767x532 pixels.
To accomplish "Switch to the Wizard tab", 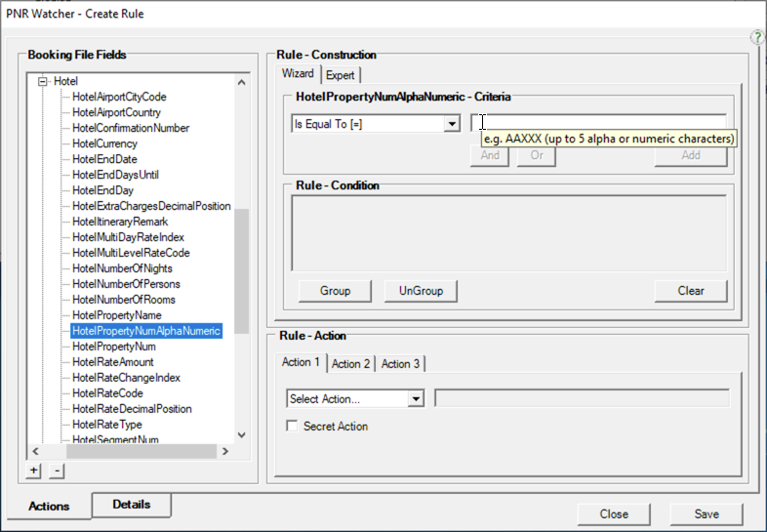I will click(298, 73).
